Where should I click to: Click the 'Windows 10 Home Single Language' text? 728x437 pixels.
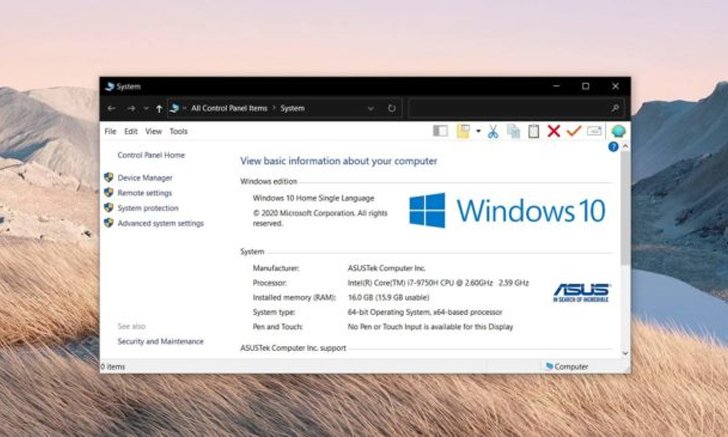click(x=313, y=198)
